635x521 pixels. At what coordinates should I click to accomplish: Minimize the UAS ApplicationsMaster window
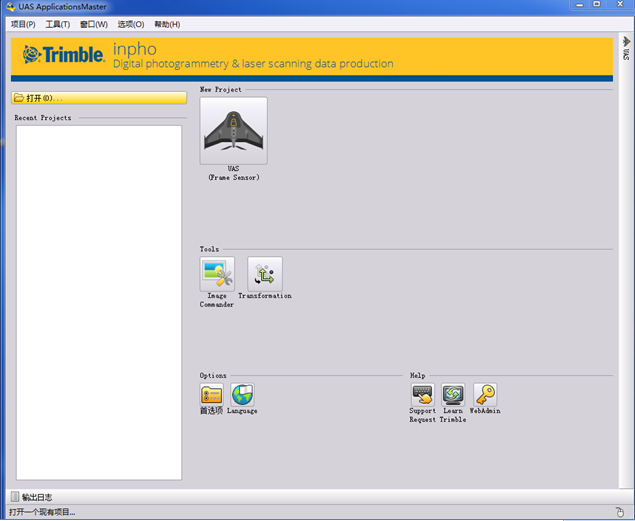[x=580, y=4]
